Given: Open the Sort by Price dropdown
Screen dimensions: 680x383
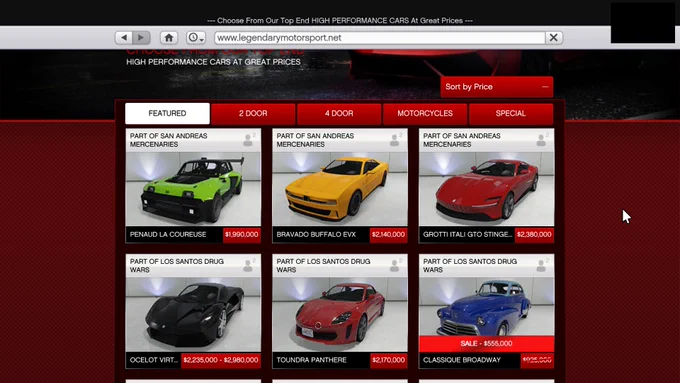Looking at the screenshot, I should [x=497, y=87].
